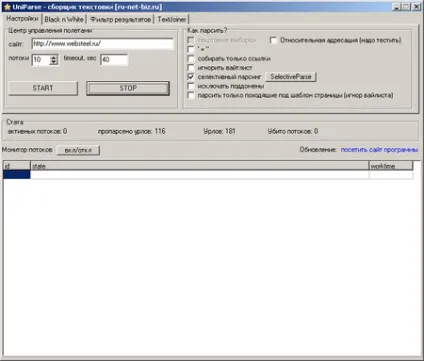Click the потоки number field

pyautogui.click(x=41, y=60)
